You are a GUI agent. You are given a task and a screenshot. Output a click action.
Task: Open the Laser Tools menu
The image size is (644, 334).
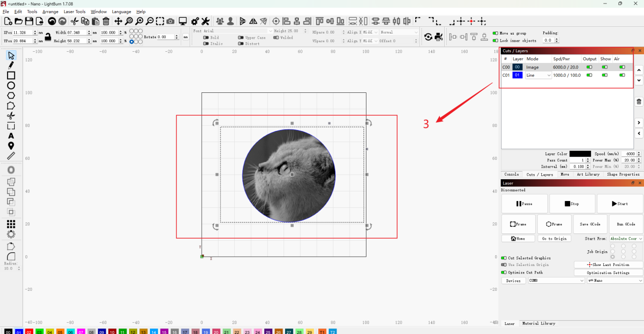coord(74,12)
